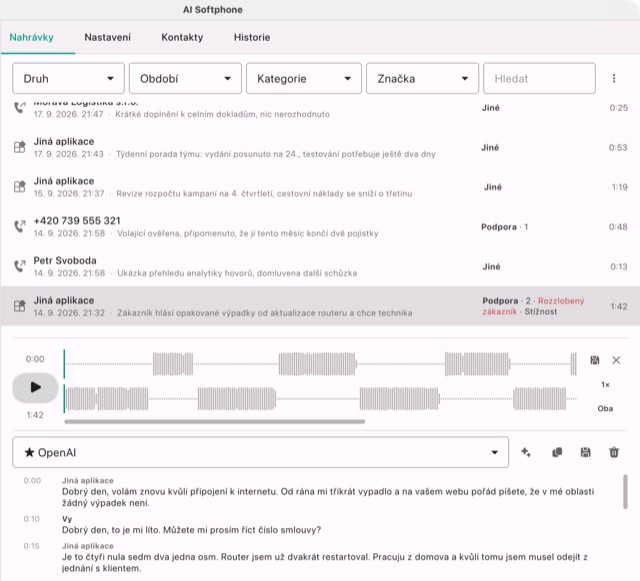Click the transcript vertical scrollbar

(625, 492)
